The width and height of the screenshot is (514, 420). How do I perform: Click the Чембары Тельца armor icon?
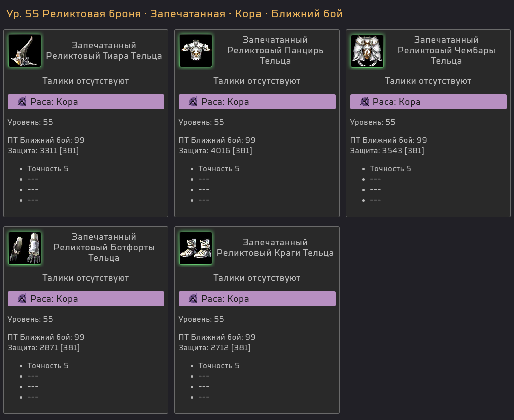tap(367, 51)
